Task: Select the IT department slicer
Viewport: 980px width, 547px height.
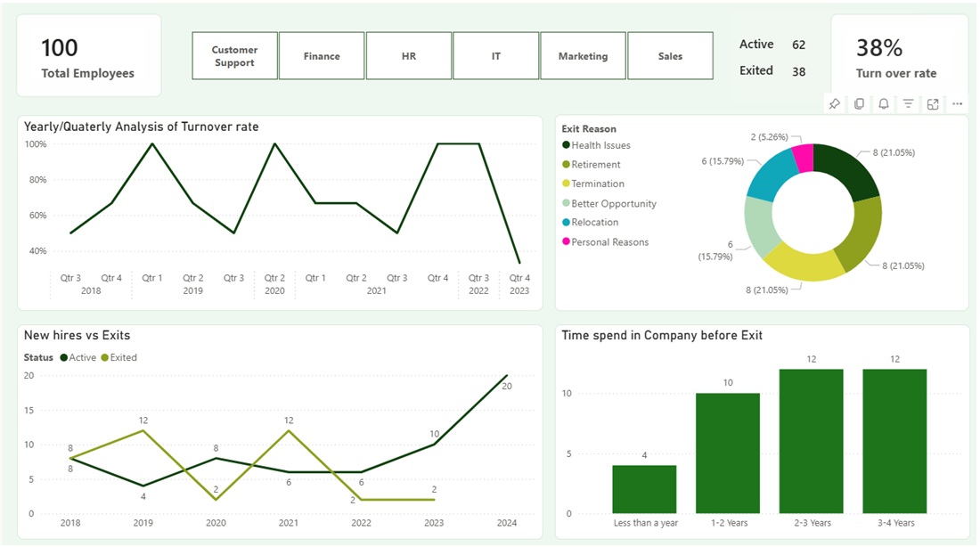Action: tap(495, 56)
